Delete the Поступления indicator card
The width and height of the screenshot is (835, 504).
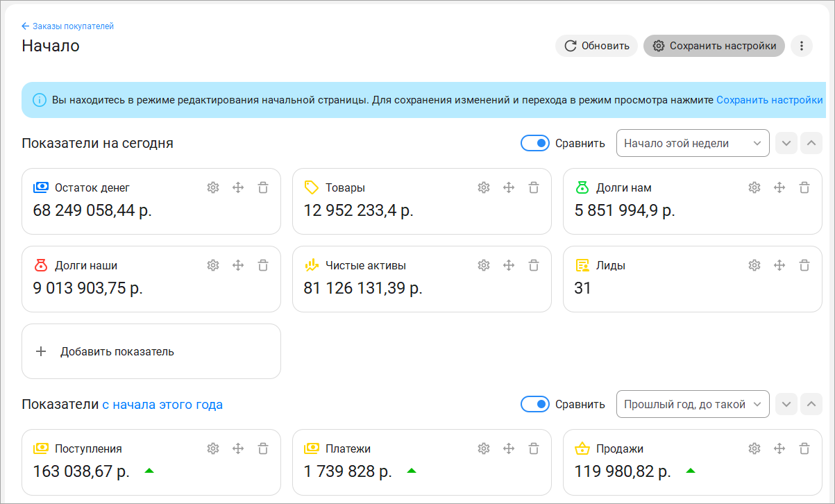pyautogui.click(x=263, y=448)
